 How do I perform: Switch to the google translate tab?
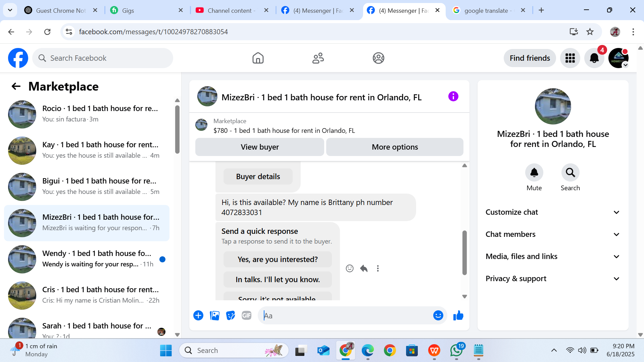[490, 10]
